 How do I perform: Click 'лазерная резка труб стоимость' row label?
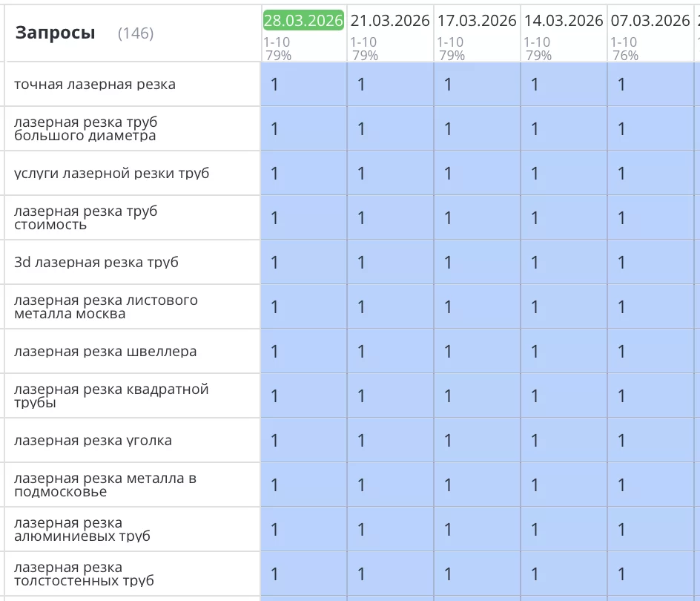85,218
